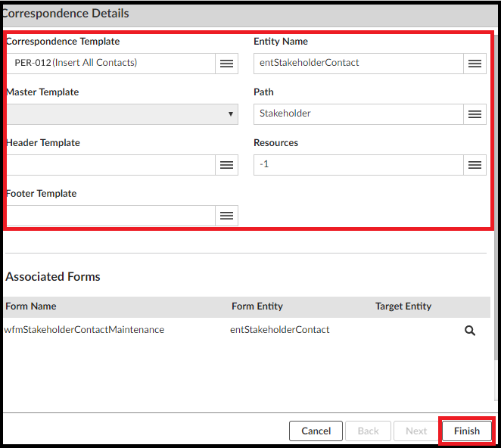The image size is (501, 448).
Task: Click inside the Correspondence Template field
Action: pyautogui.click(x=110, y=64)
